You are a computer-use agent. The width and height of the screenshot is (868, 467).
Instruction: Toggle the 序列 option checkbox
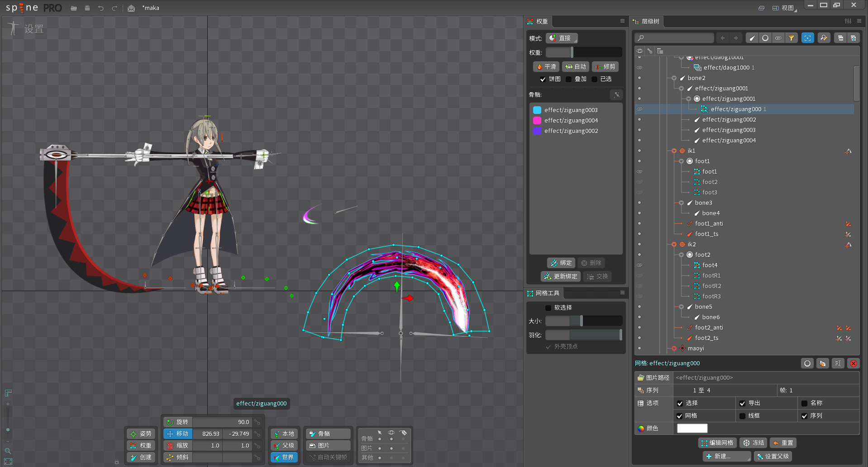click(804, 416)
